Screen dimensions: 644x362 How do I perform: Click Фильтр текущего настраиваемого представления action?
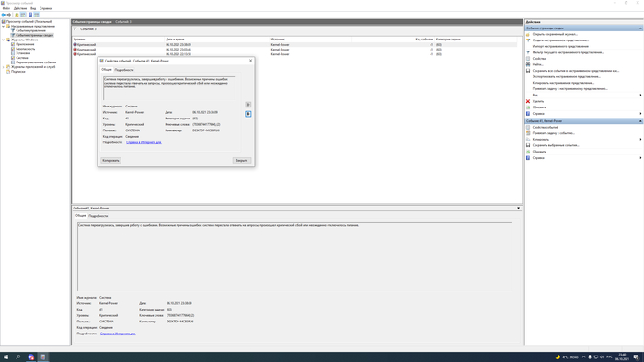point(568,52)
